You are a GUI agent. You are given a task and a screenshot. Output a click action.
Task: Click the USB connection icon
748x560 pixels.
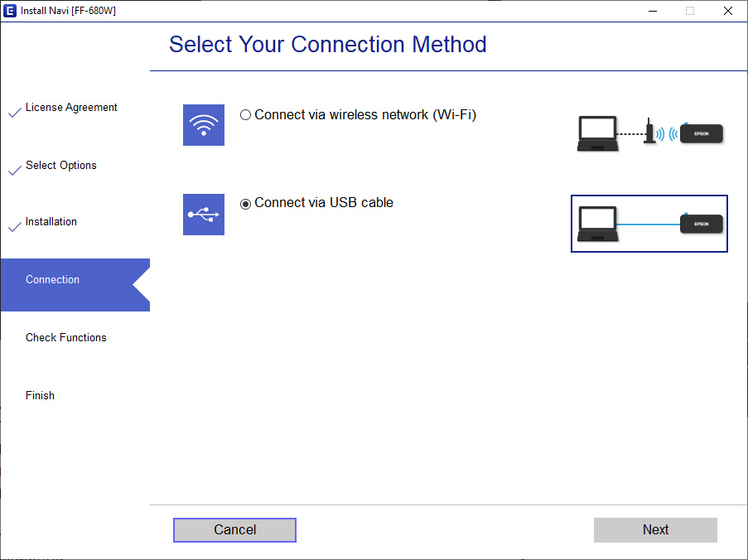(204, 215)
